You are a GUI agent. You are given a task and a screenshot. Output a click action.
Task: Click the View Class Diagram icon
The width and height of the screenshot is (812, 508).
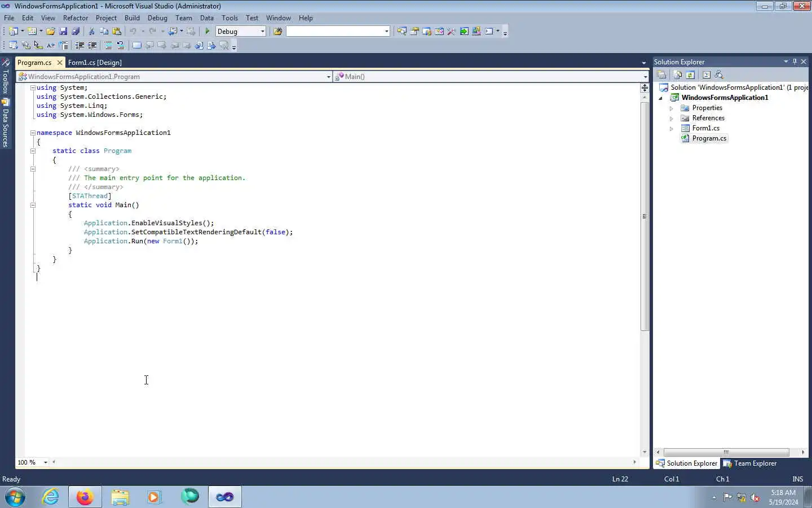click(x=719, y=75)
